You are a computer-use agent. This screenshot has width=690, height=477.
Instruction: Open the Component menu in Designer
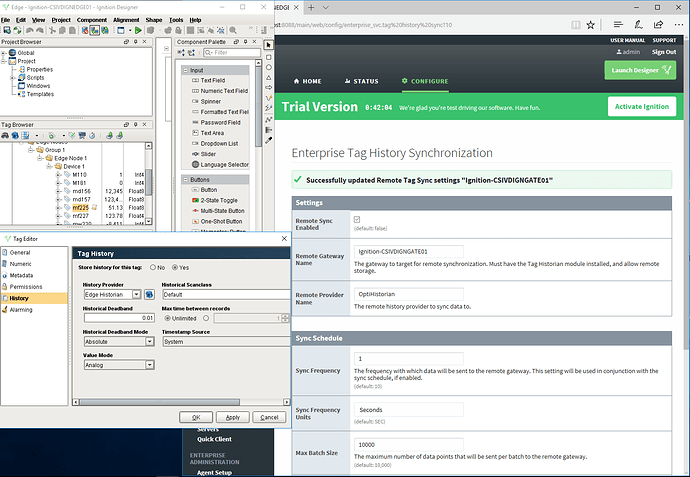coord(92,20)
